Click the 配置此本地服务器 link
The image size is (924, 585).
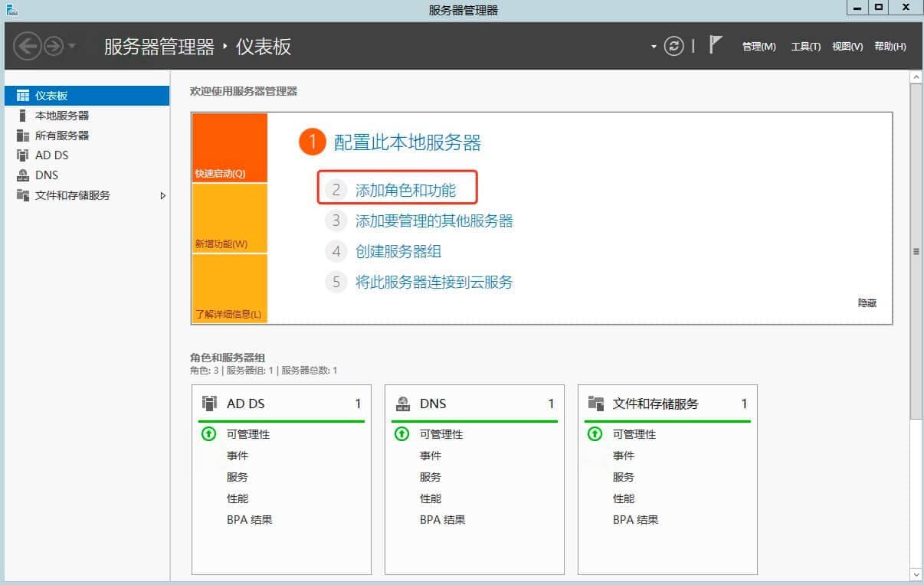408,142
